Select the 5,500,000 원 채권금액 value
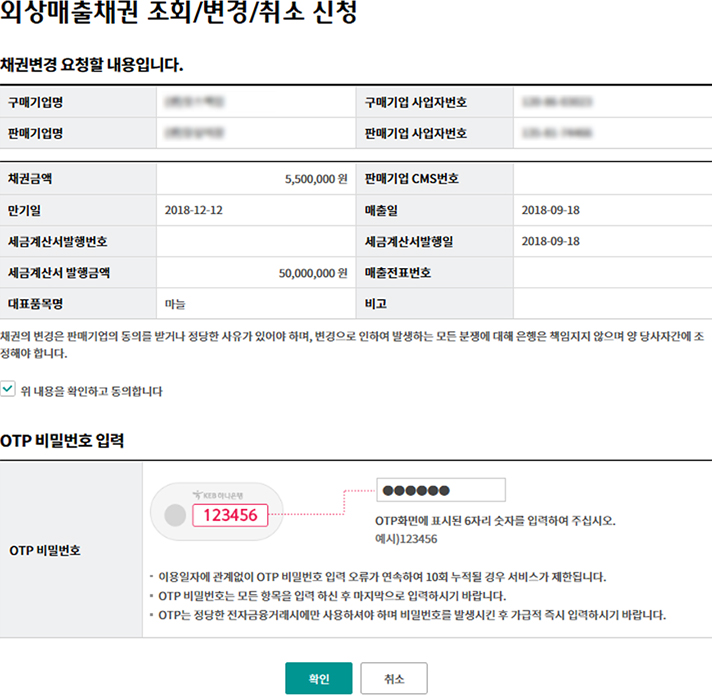The height and width of the screenshot is (697, 712). 315,179
